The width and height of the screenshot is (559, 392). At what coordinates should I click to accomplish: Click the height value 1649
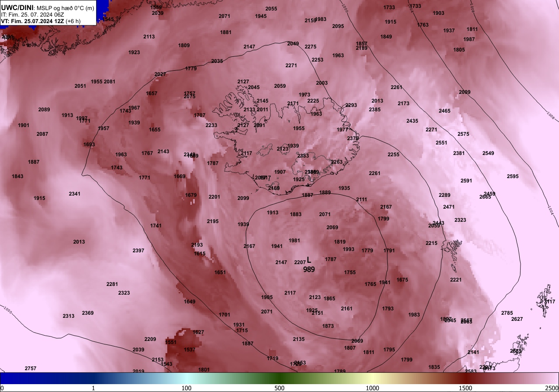(190, 302)
